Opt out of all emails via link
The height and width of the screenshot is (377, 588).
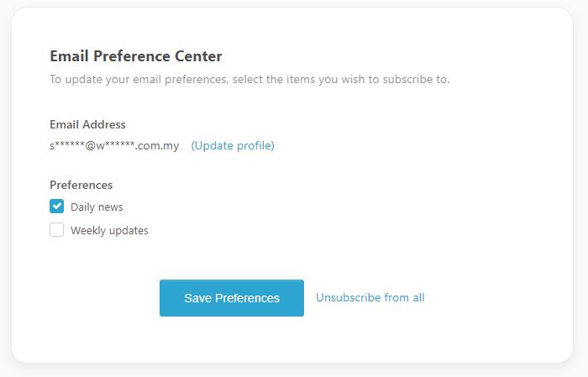(370, 297)
